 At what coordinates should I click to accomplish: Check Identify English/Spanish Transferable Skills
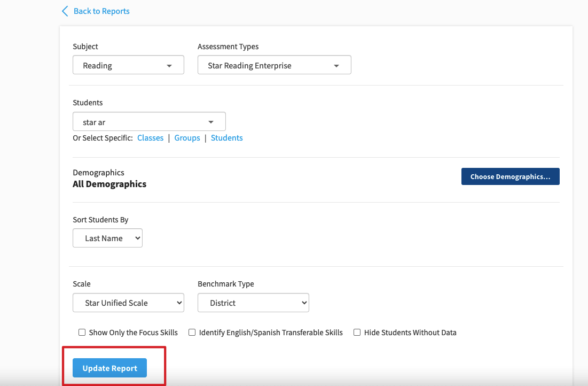point(192,333)
